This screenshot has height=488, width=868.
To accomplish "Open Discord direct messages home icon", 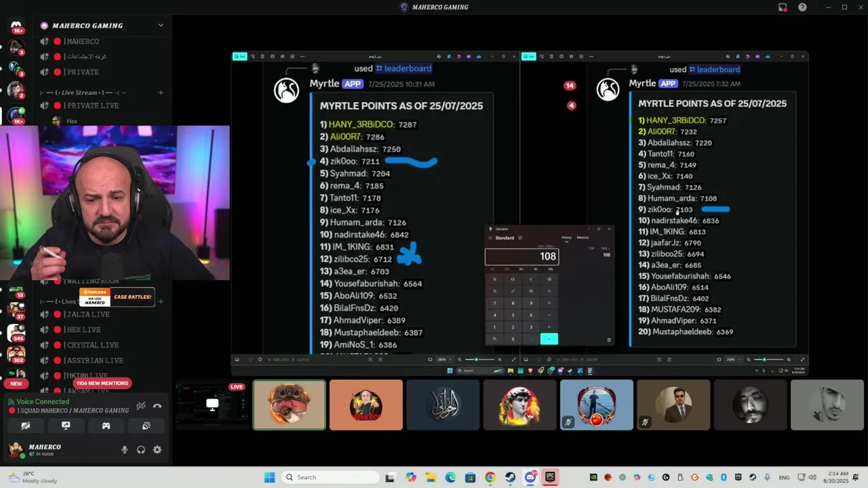I will pyautogui.click(x=16, y=26).
